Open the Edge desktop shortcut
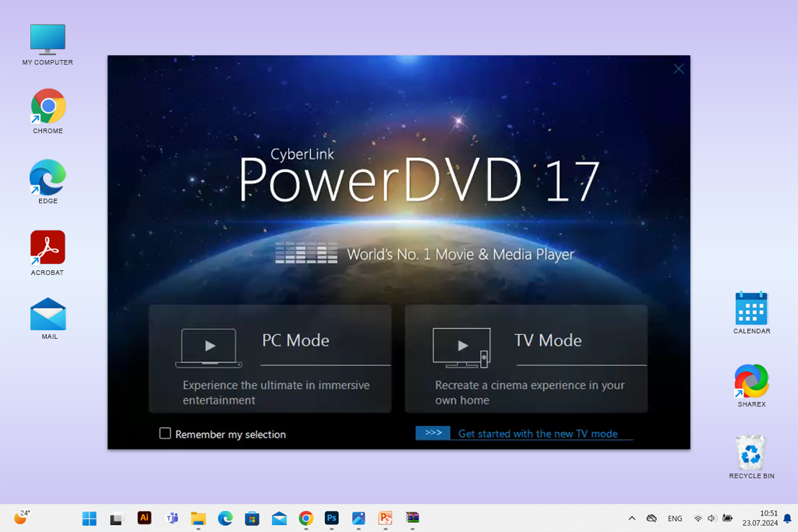 (x=48, y=181)
